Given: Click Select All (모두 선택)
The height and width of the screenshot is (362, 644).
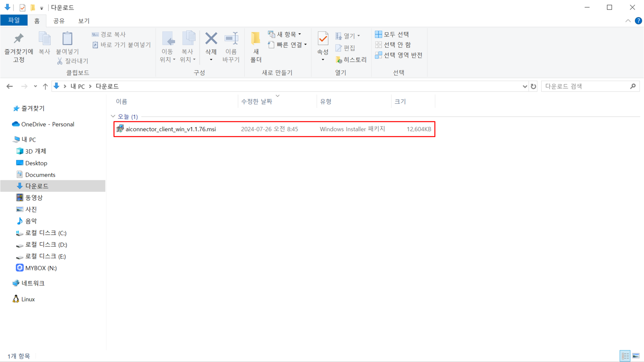Looking at the screenshot, I should [392, 34].
